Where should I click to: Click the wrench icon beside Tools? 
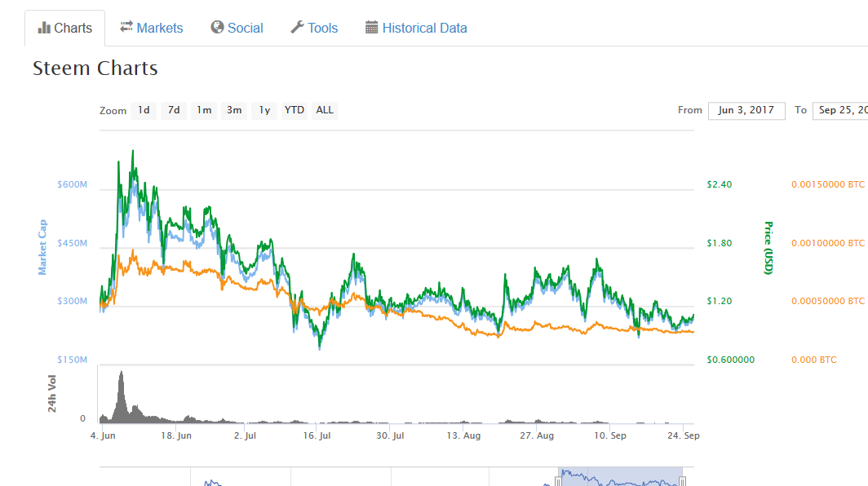297,27
